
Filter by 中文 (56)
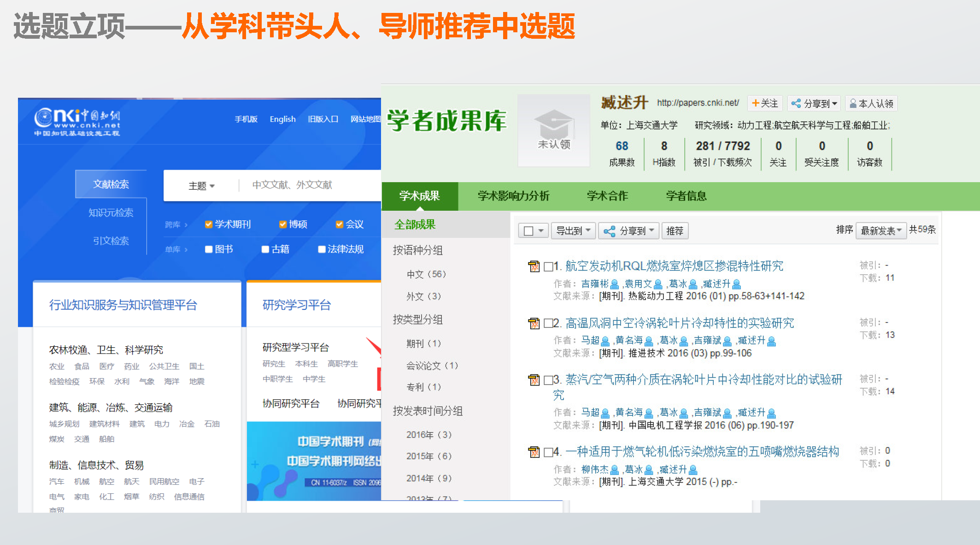[x=426, y=274]
